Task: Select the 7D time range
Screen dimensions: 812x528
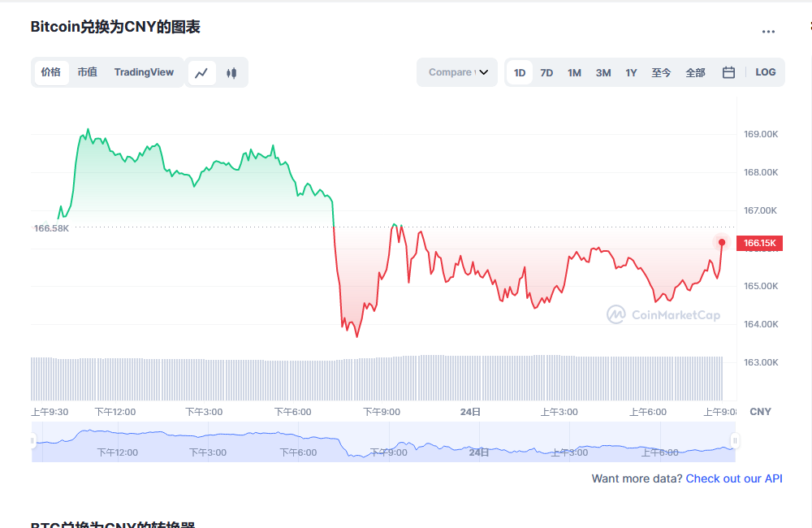Action: click(546, 72)
